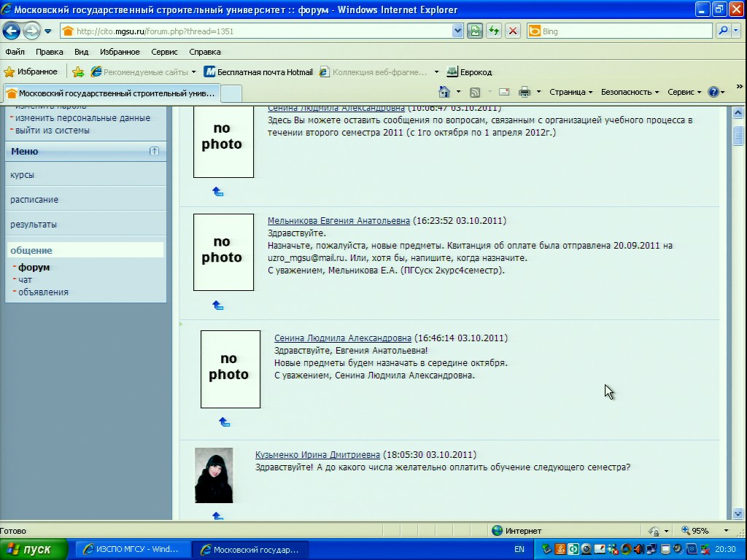The height and width of the screenshot is (560, 747).
Task: Click the reply arrow under Мельникова's post
Action: click(217, 306)
